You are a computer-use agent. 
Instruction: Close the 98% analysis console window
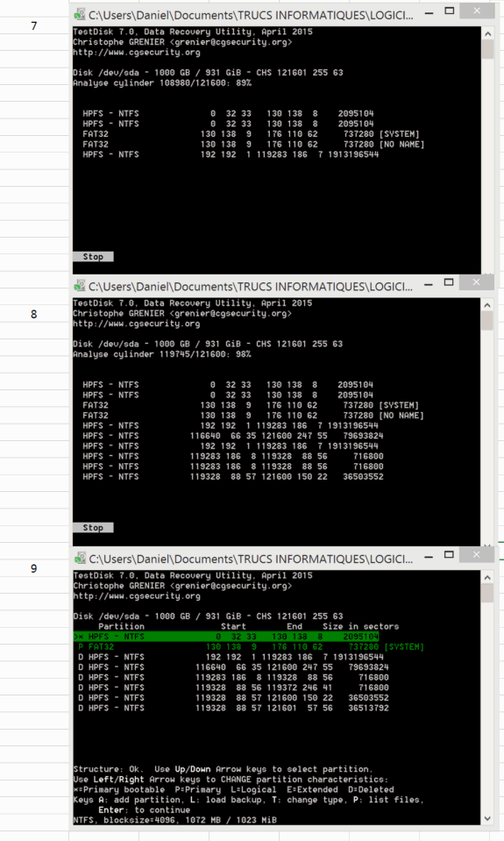pyautogui.click(x=476, y=282)
